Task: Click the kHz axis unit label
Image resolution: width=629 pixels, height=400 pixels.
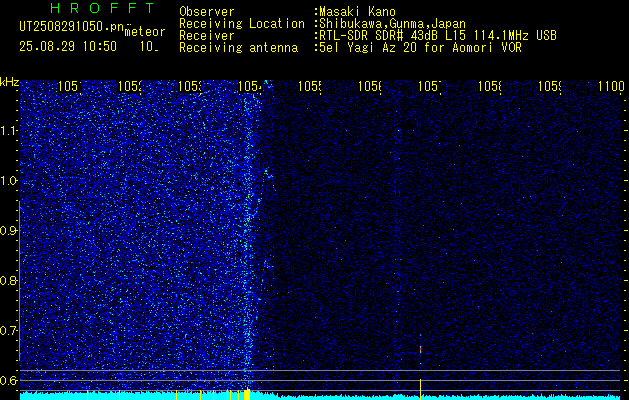Action: click(x=9, y=82)
